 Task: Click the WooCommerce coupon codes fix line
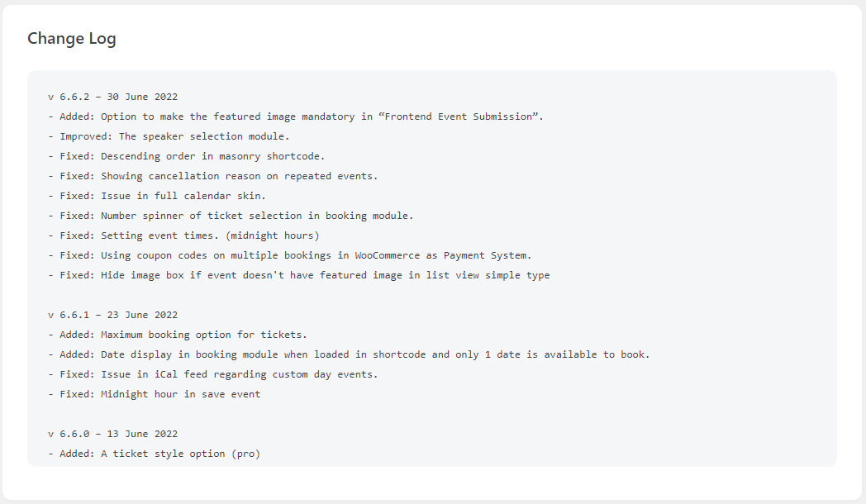pyautogui.click(x=290, y=255)
